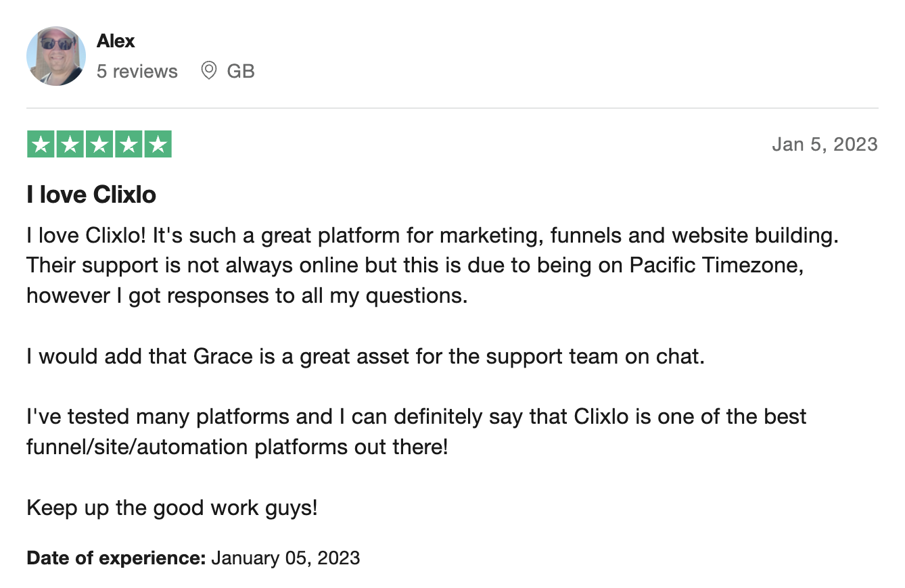Open the review title I love Clixlo
Screen dimensions: 905x588
coord(91,195)
